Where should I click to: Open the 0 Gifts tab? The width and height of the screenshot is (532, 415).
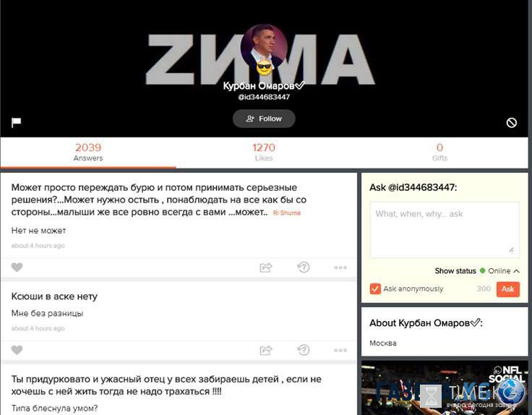point(439,153)
